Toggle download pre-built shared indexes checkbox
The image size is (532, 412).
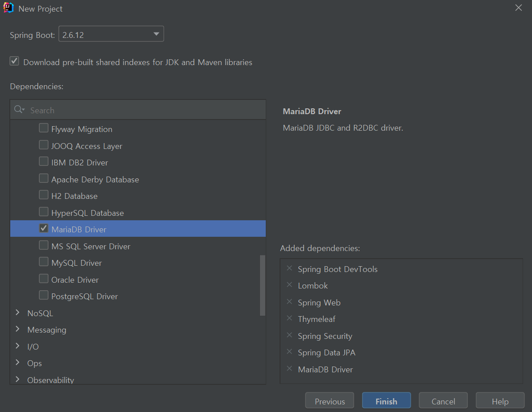click(14, 61)
